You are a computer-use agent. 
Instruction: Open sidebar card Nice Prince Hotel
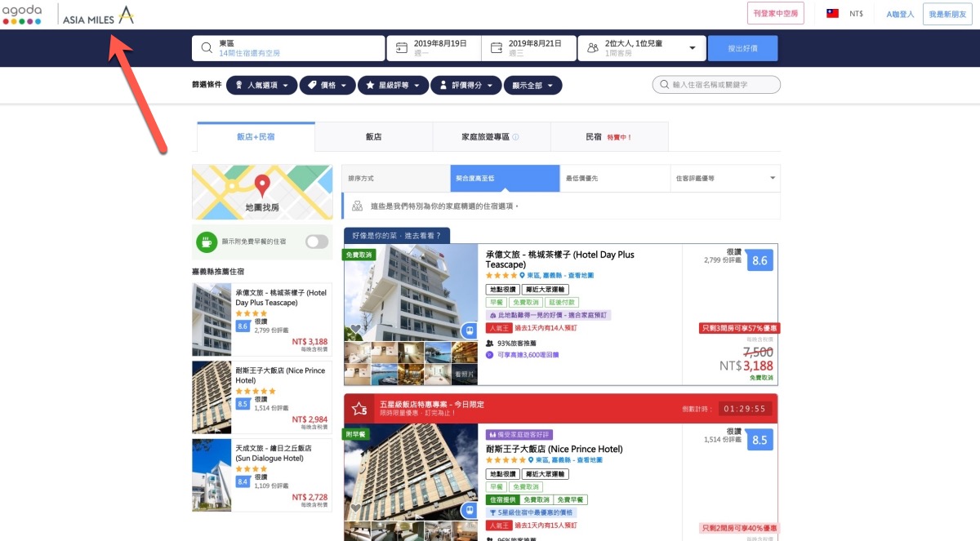[x=262, y=397]
